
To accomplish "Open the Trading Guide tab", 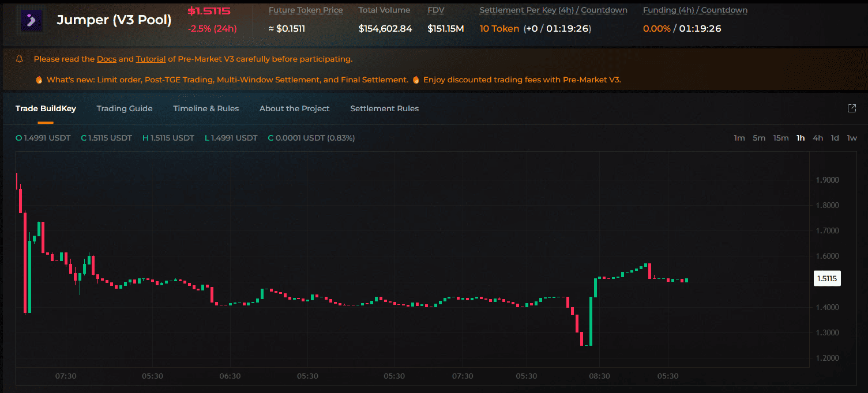I will 125,108.
